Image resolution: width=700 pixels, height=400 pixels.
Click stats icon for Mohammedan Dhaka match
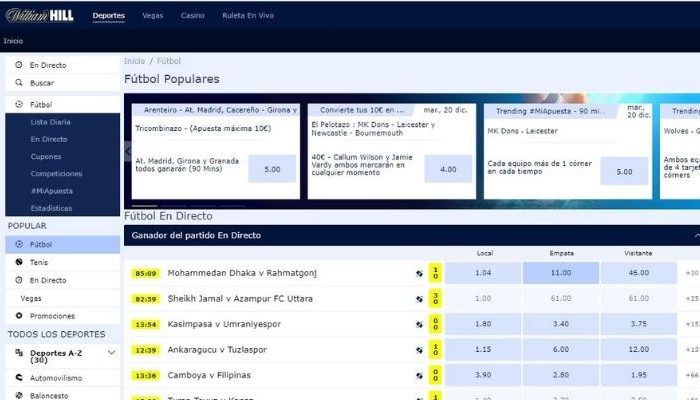click(419, 274)
